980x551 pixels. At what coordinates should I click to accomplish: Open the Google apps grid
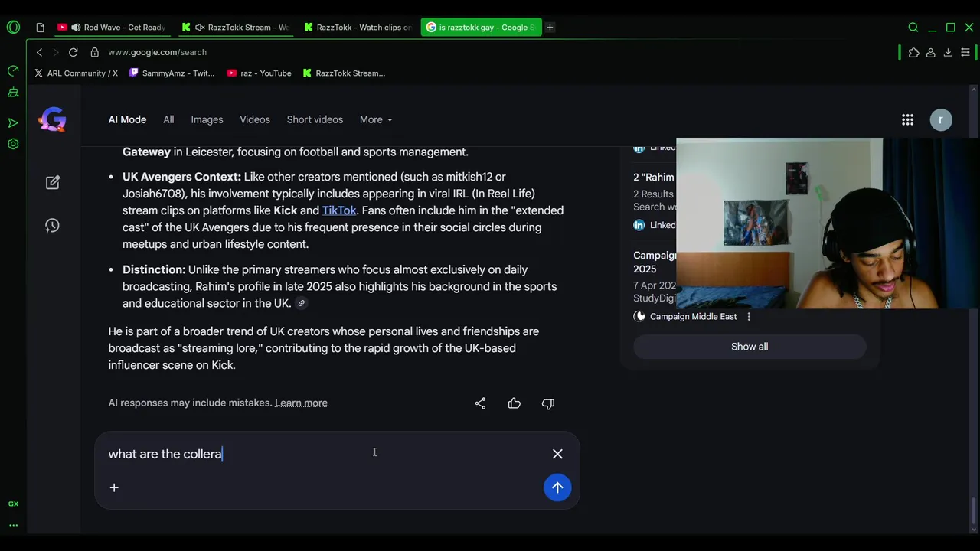[x=907, y=119]
